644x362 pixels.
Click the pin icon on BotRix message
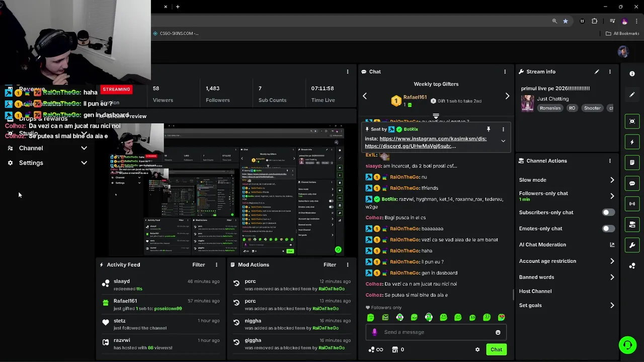[488, 129]
